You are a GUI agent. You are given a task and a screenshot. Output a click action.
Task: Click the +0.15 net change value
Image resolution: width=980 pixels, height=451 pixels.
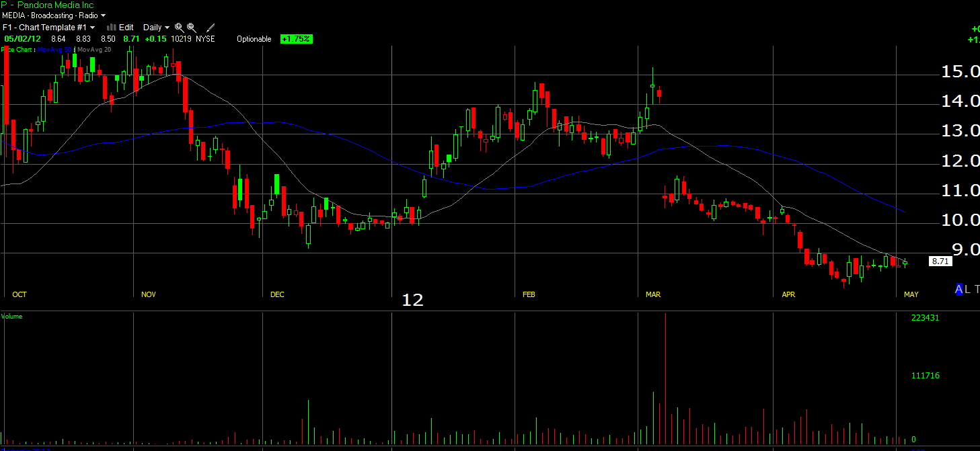pos(156,39)
